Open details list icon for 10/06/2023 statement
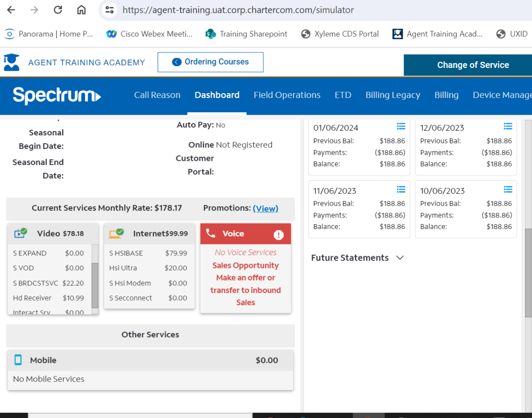The height and width of the screenshot is (418, 532). [x=507, y=190]
